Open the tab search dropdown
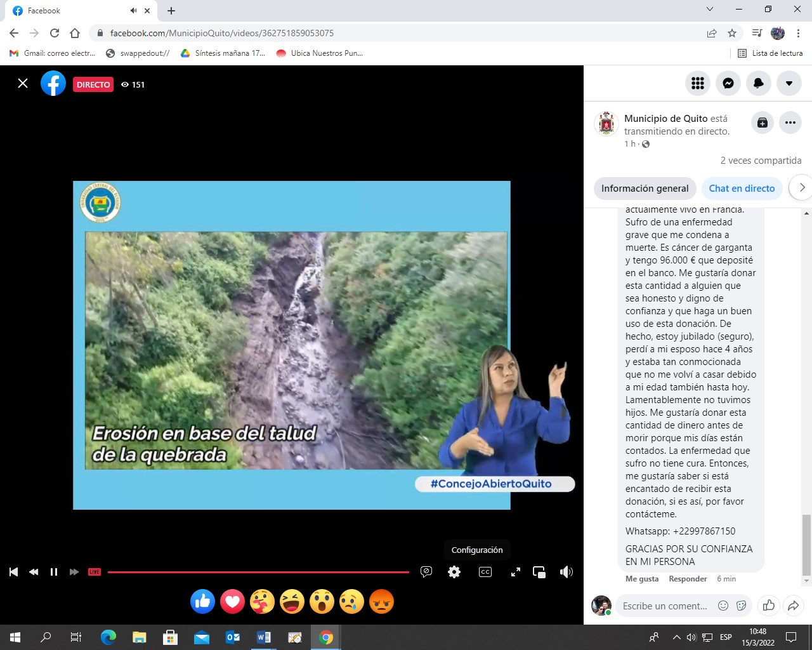Screen dimensions: 812x650 (x=710, y=10)
